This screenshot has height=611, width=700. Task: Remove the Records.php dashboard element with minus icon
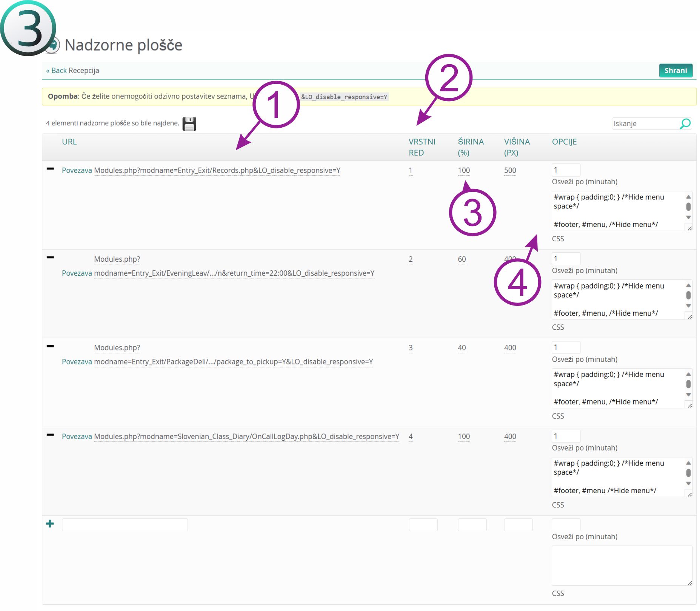[x=50, y=169]
